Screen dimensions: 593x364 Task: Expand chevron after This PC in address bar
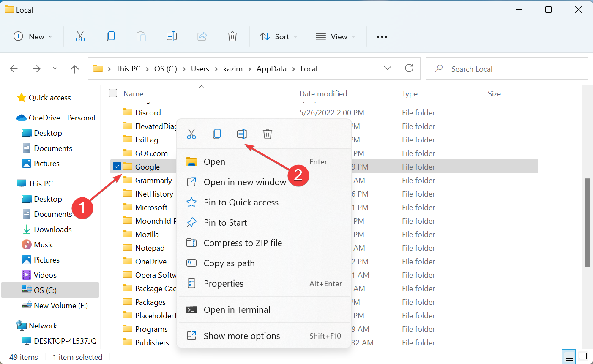coord(148,69)
